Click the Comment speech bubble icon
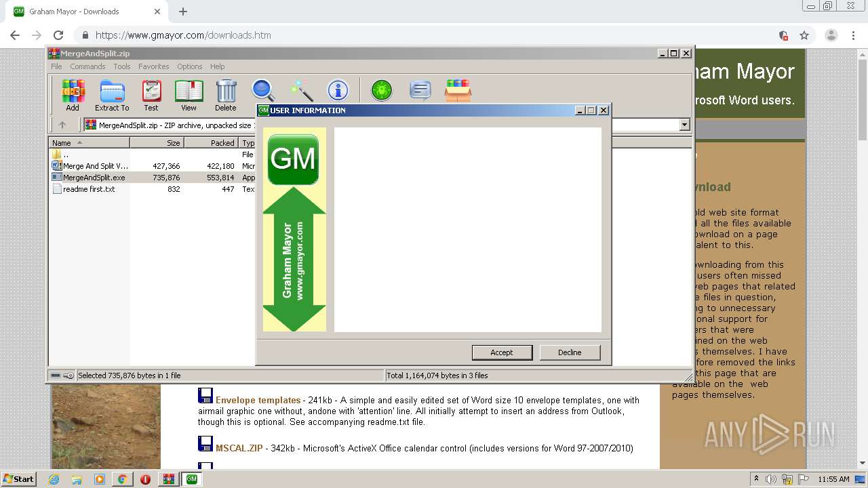 420,90
